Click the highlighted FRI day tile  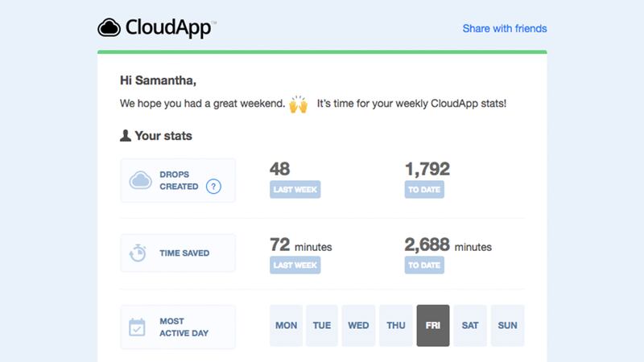tap(432, 326)
